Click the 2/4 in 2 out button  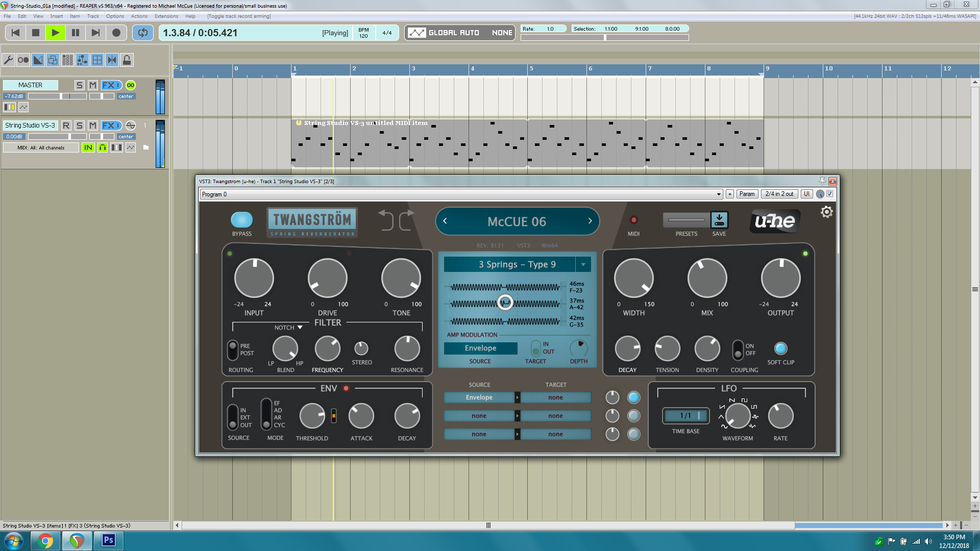click(x=779, y=194)
